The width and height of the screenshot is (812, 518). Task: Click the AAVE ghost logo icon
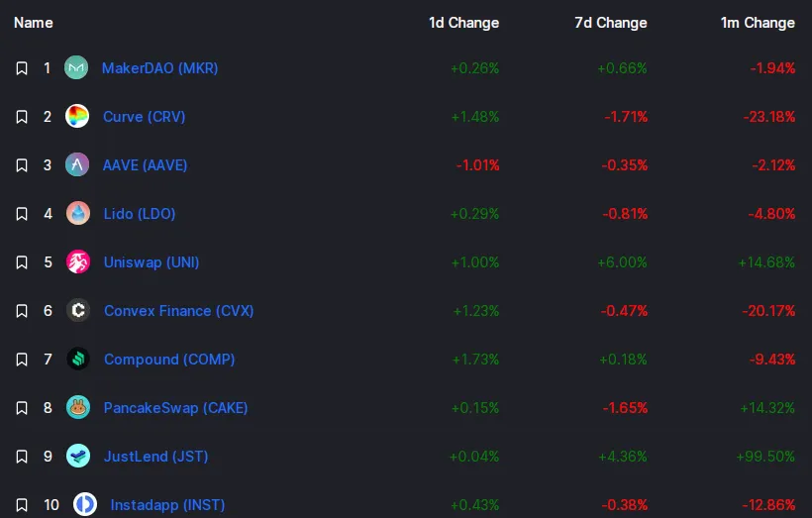[x=77, y=164]
